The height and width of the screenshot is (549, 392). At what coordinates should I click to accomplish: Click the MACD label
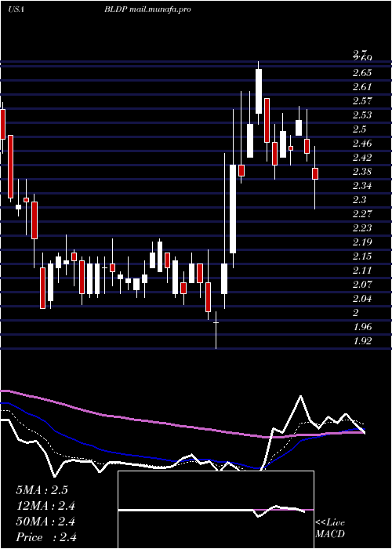click(x=330, y=534)
